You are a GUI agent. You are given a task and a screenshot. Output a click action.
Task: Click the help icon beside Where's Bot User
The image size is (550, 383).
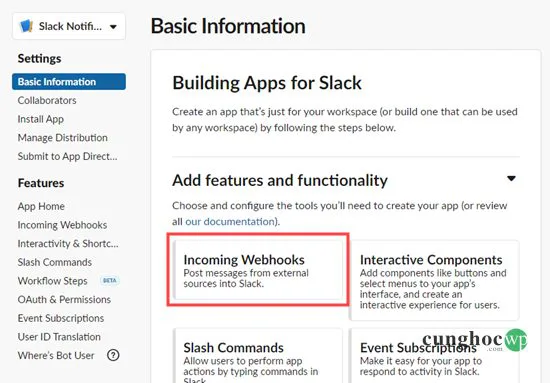pyautogui.click(x=113, y=355)
